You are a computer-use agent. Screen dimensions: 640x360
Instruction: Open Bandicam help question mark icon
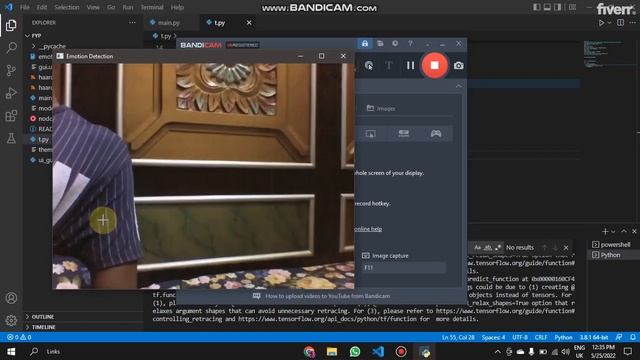click(410, 43)
